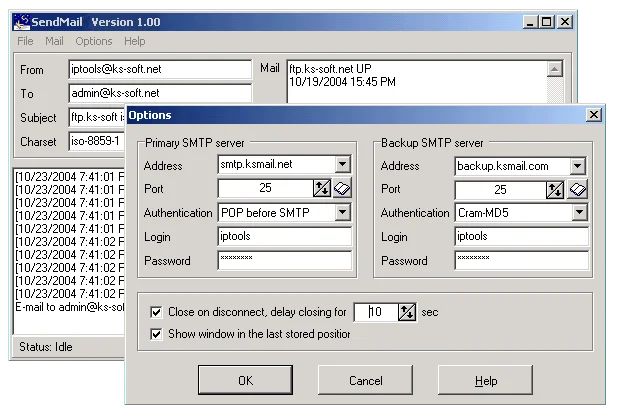
Task: Click the backup port spinner arrows
Action: [555, 189]
